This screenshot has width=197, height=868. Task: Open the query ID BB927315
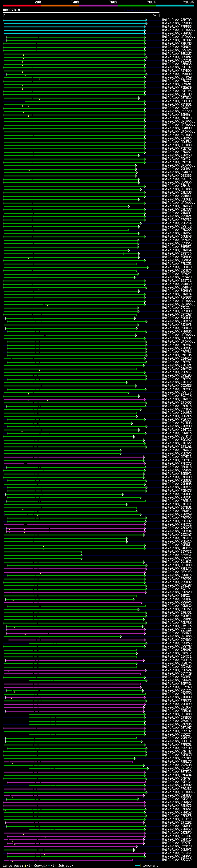coord(11,10)
